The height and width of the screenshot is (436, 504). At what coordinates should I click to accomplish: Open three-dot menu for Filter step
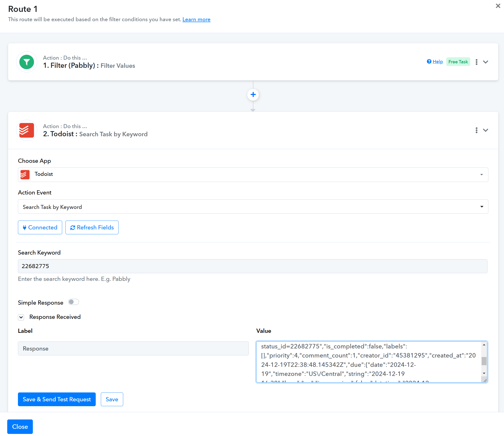point(476,62)
